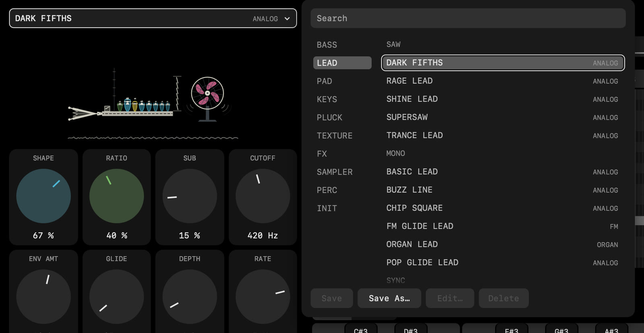Click the SUB knob

[x=190, y=196]
